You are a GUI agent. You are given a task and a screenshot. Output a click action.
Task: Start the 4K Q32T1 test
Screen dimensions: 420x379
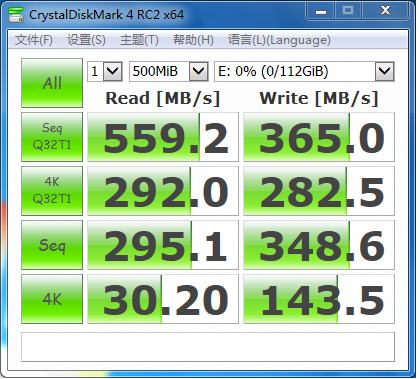[x=52, y=191]
